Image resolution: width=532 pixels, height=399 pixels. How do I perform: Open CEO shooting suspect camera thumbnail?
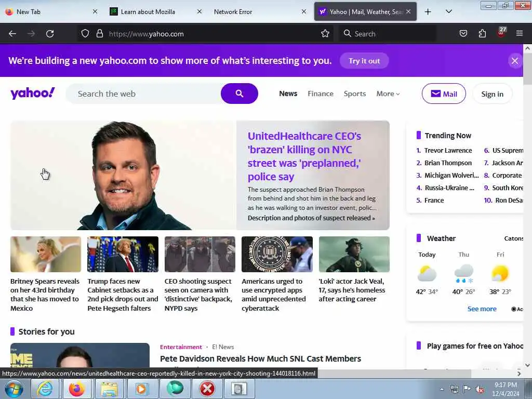(200, 254)
